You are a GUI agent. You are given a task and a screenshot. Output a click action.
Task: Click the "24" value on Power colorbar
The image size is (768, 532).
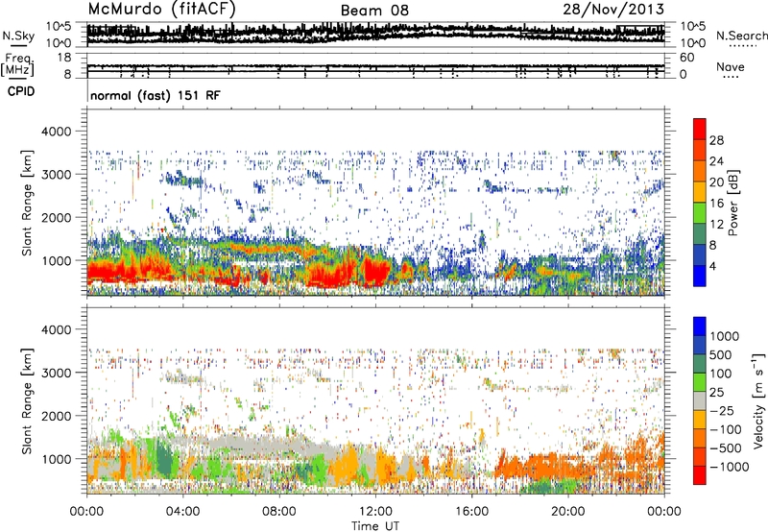tap(716, 161)
